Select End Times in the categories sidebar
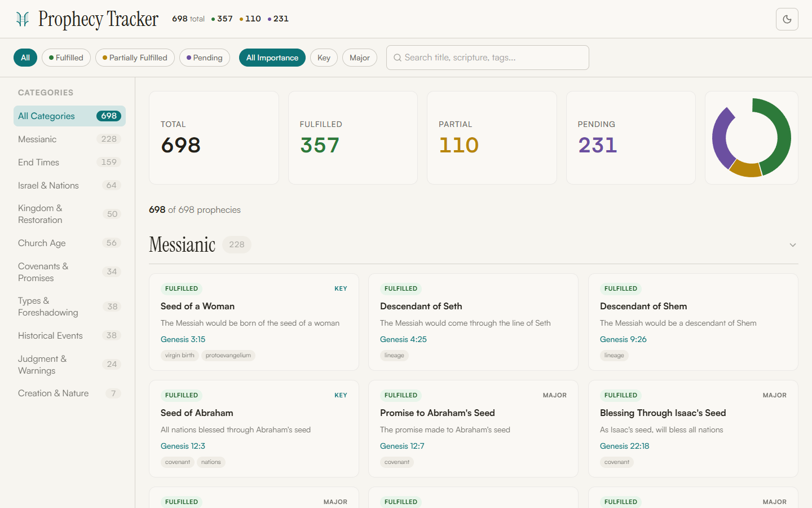Viewport: 812px width, 508px height. pos(38,162)
